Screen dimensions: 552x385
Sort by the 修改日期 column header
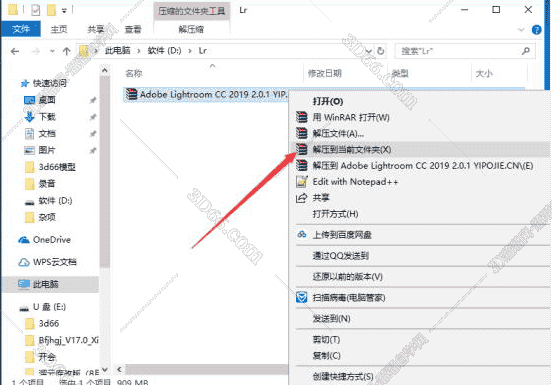tap(325, 73)
